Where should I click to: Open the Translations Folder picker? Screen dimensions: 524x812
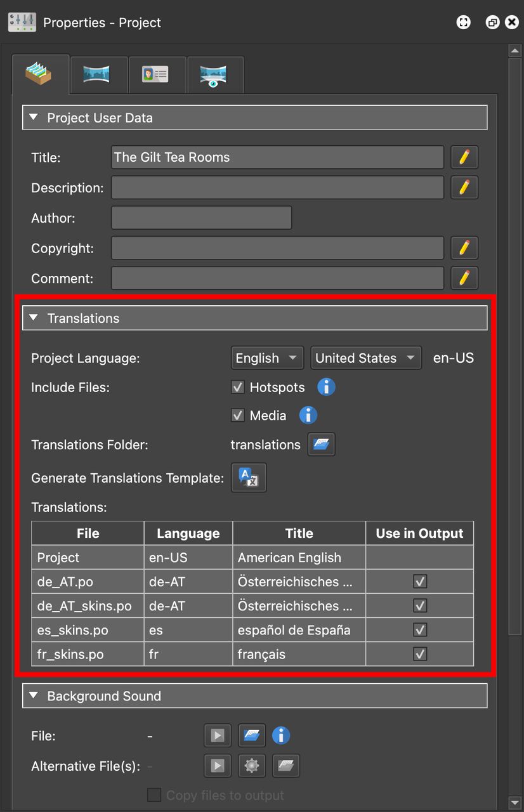click(321, 444)
